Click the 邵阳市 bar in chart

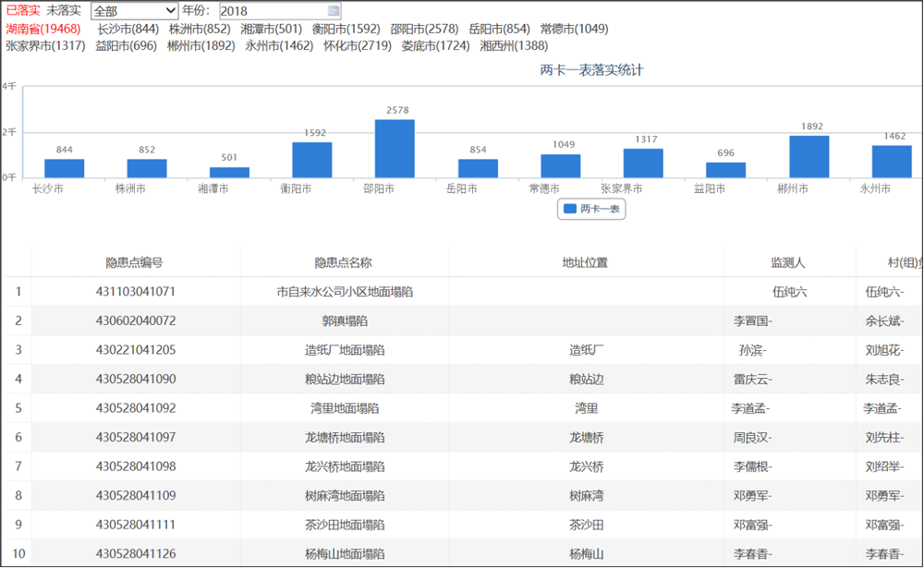point(395,148)
